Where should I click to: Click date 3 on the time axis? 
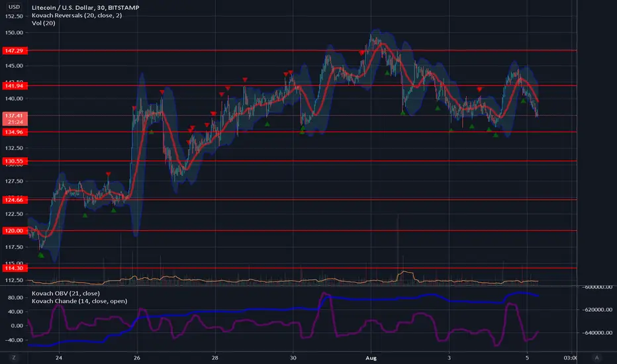click(x=449, y=358)
